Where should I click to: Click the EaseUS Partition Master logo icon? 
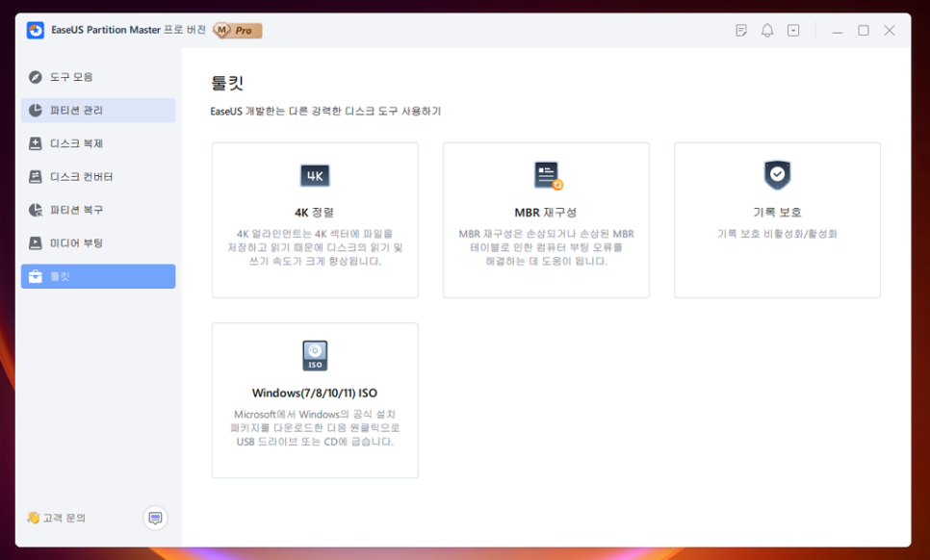point(36,30)
